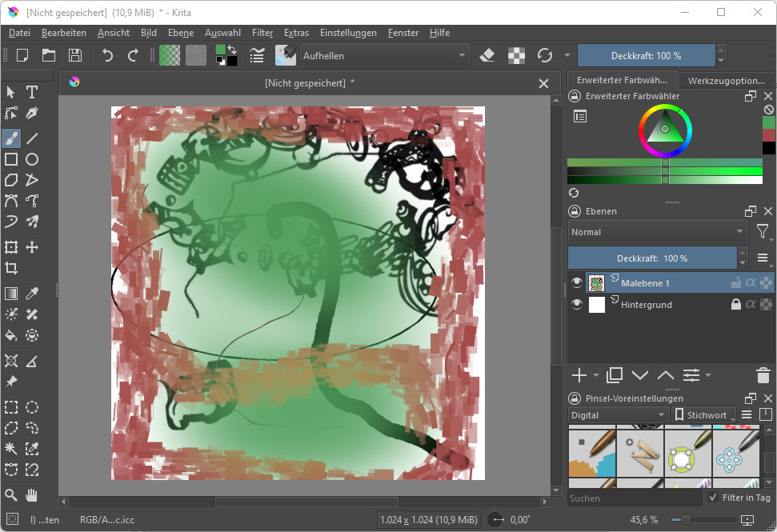Screen dimensions: 777x532
Task: Toggle visibility of the Hintergrund layer
Action: (577, 304)
